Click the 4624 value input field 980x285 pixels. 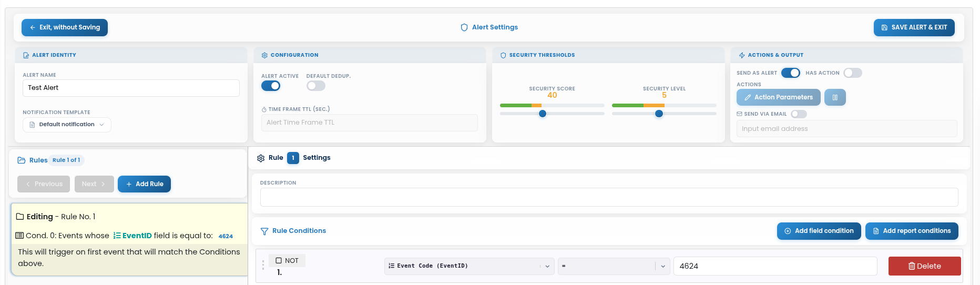click(775, 266)
